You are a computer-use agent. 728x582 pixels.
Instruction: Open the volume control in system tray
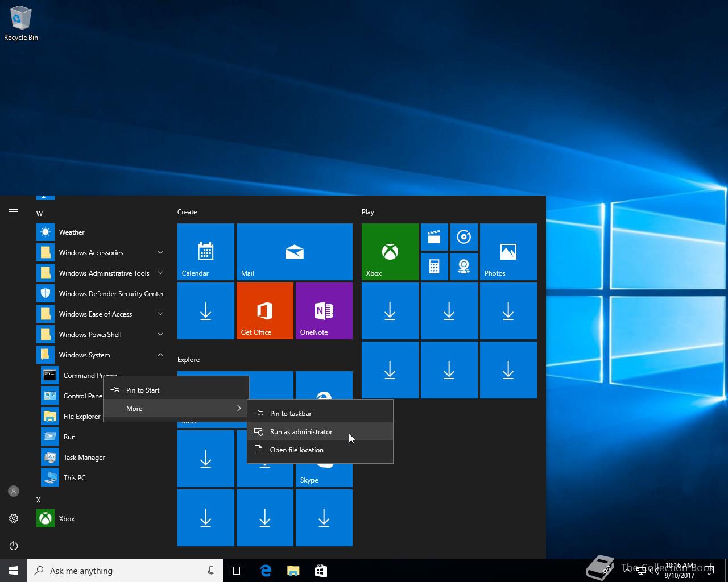(654, 571)
